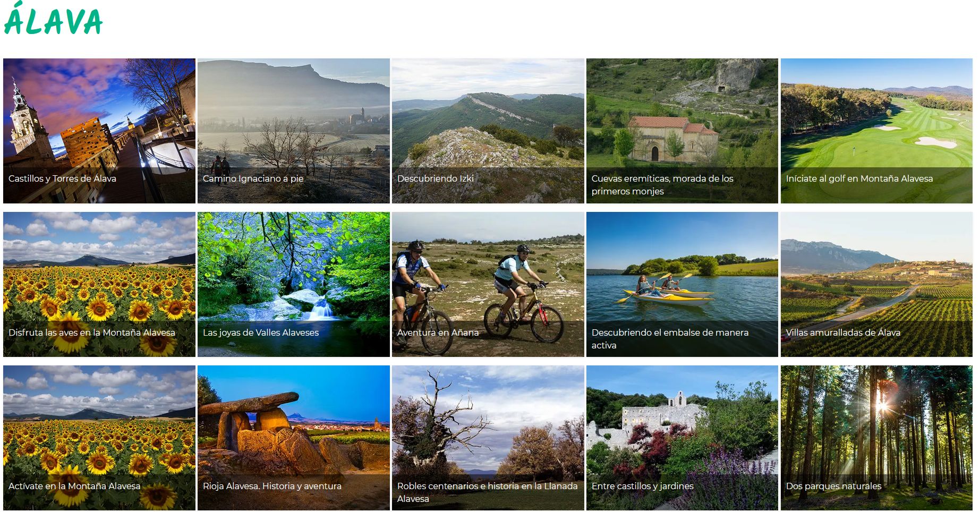The image size is (980, 512).
Task: Open Descubriendo el embalse de manera activa
Action: [x=683, y=285]
